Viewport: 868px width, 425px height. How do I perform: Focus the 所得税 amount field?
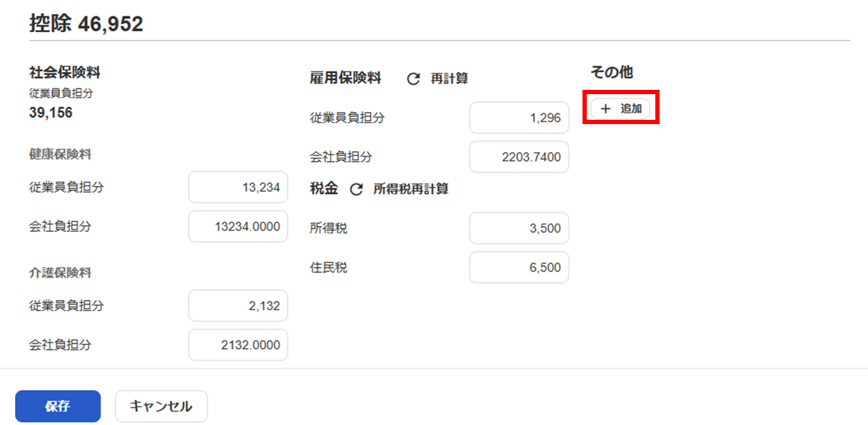click(x=519, y=228)
